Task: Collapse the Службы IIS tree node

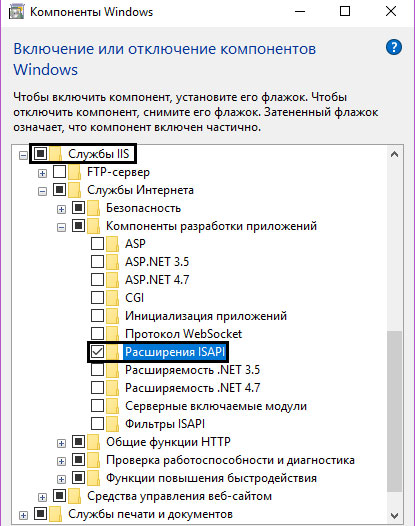Action: 23,155
